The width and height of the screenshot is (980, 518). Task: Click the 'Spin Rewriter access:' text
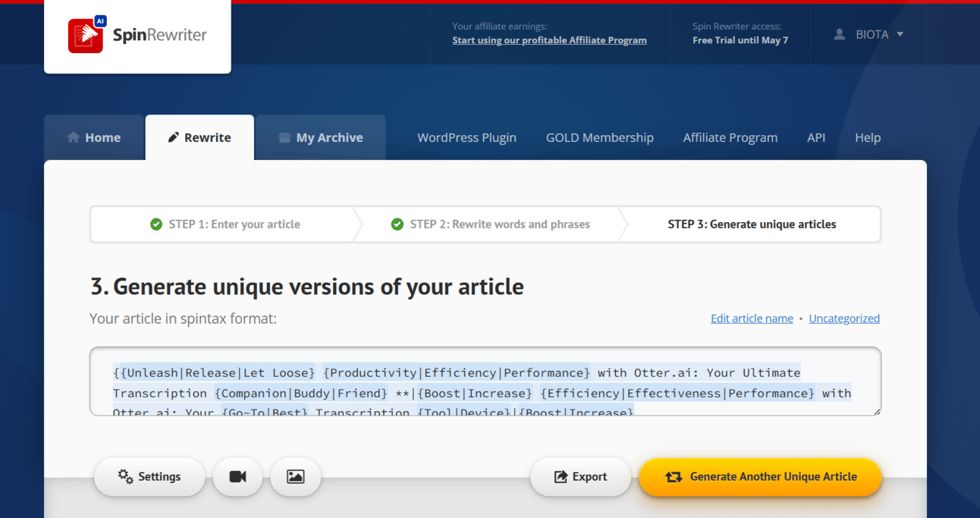pos(737,27)
